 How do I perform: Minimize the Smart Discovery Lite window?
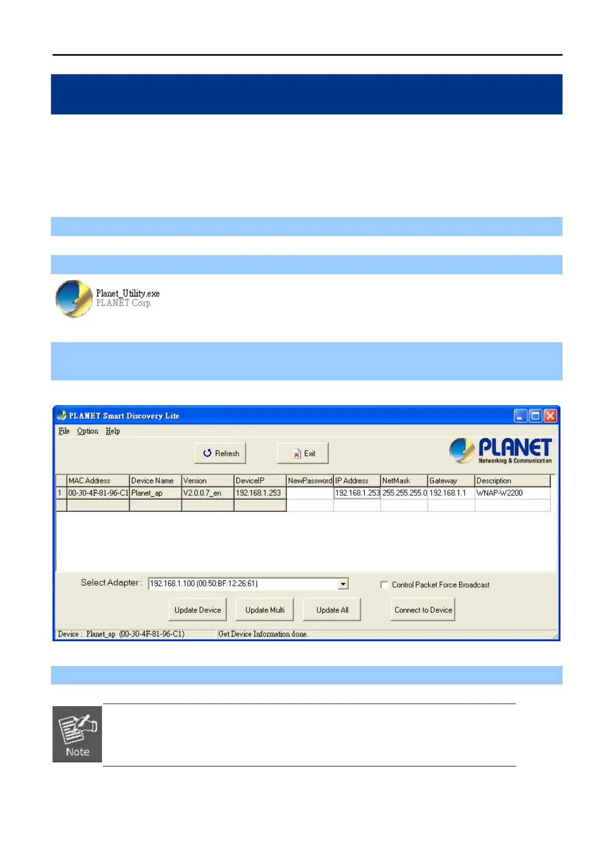coord(521,415)
